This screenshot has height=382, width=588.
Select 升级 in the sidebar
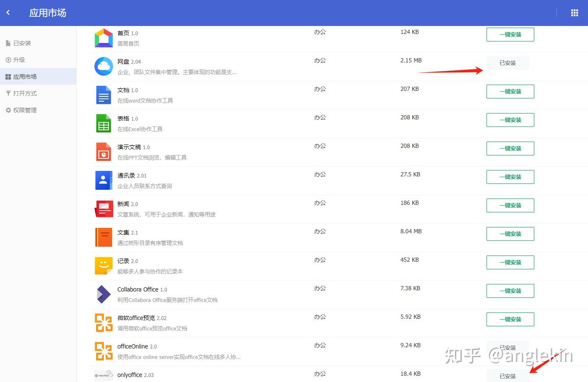20,59
